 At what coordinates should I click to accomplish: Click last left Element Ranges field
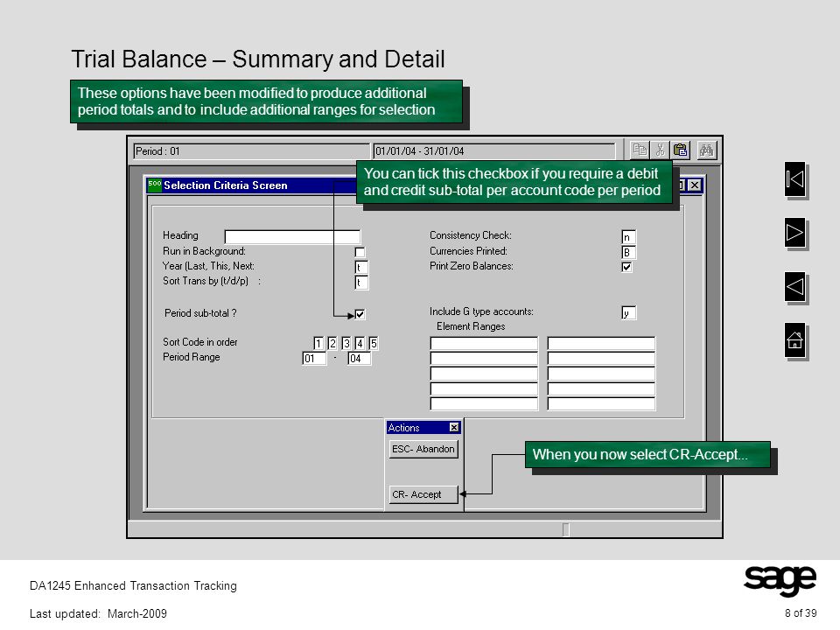[484, 404]
